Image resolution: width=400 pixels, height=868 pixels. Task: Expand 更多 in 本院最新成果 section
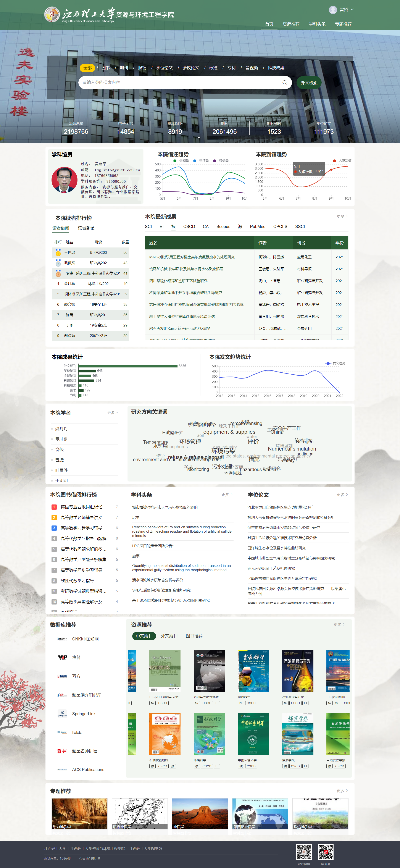point(342,216)
